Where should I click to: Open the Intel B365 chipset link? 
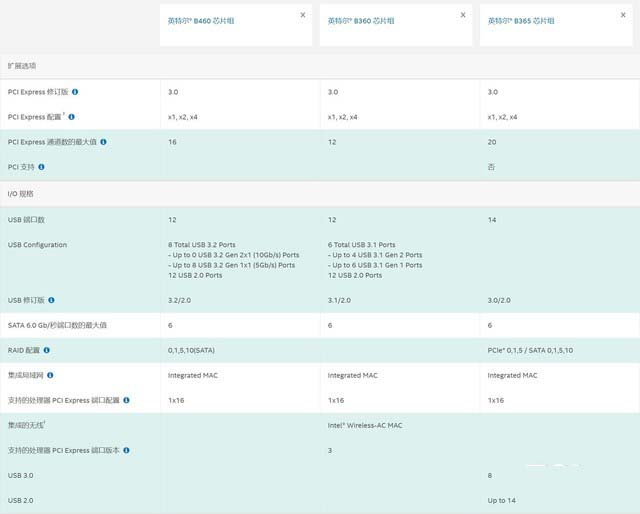click(x=521, y=21)
